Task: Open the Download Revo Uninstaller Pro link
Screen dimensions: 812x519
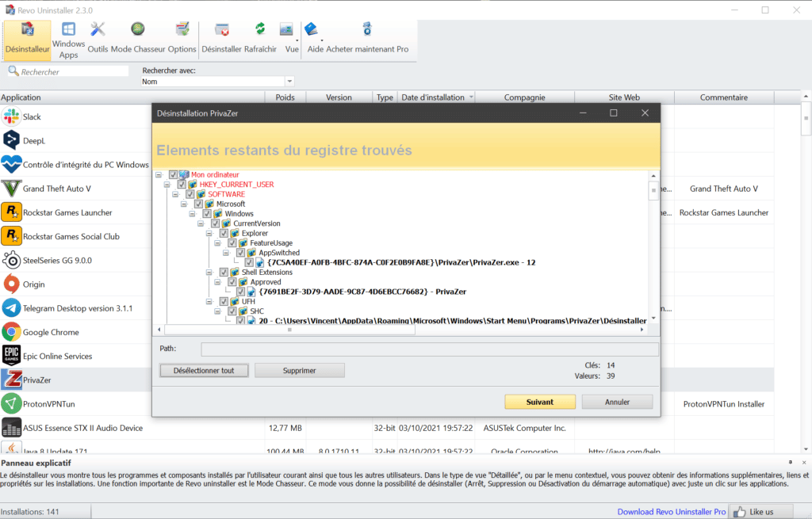Action: tap(672, 512)
